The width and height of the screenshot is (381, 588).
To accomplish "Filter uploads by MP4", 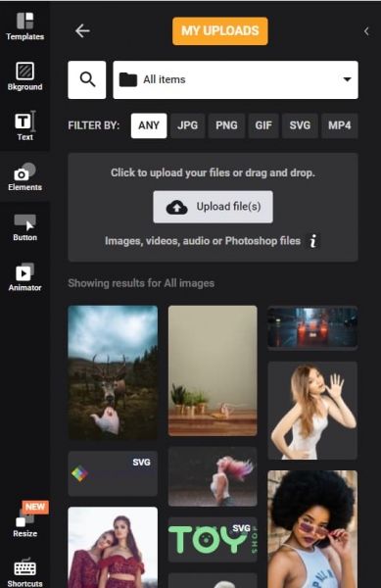I will pos(340,125).
